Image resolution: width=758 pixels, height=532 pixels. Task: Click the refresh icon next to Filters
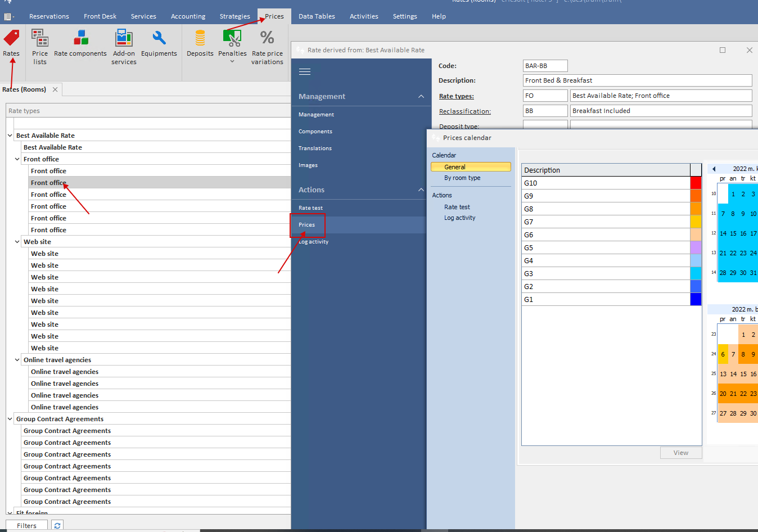coord(57,525)
